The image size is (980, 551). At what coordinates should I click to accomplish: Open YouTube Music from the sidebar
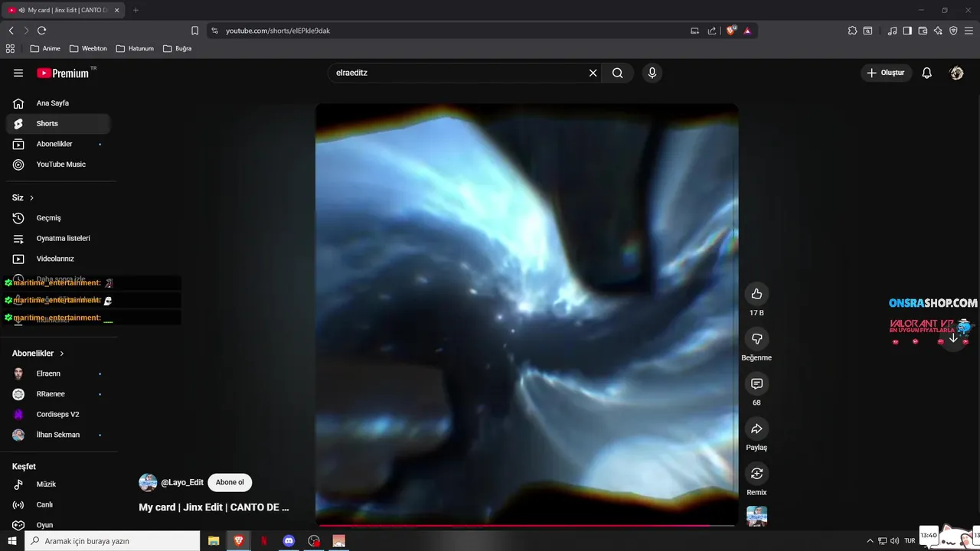[x=58, y=165]
